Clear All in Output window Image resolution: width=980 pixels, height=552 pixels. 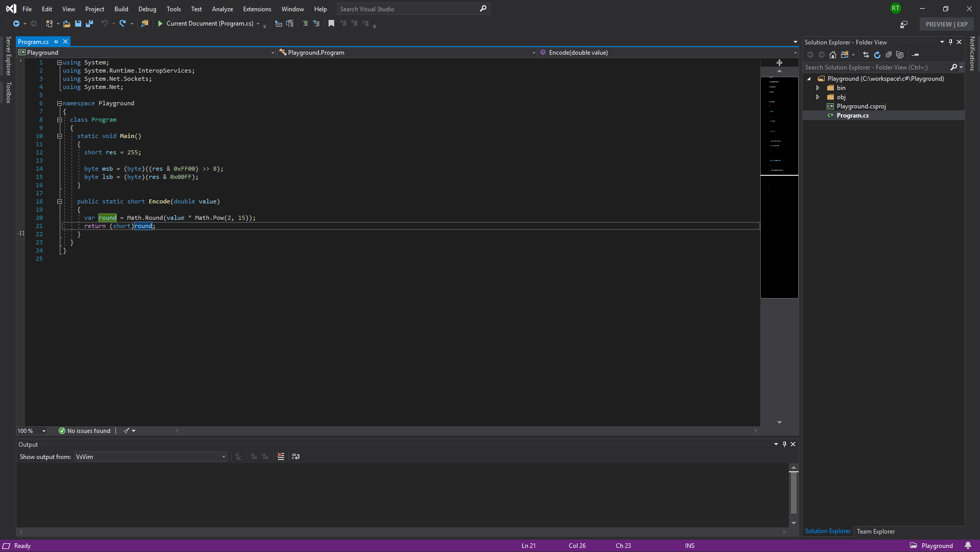click(281, 456)
